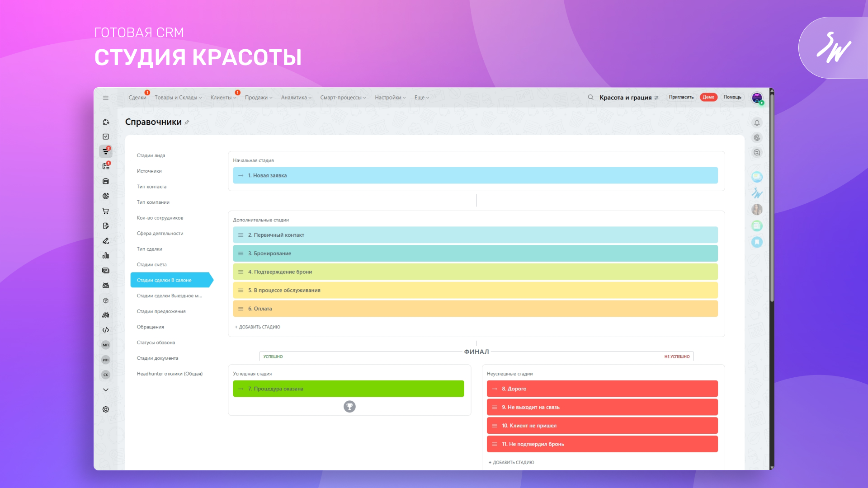Select Стадии лида in the list

tap(151, 155)
